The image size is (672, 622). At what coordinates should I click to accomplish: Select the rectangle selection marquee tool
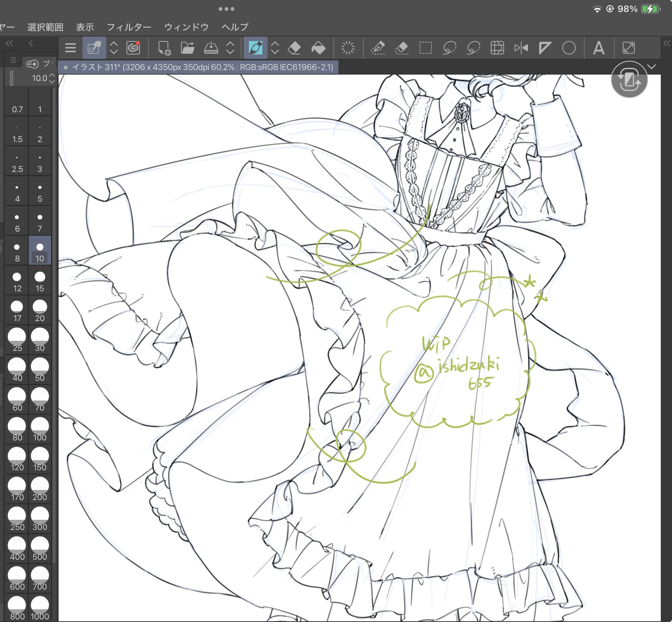(x=425, y=48)
